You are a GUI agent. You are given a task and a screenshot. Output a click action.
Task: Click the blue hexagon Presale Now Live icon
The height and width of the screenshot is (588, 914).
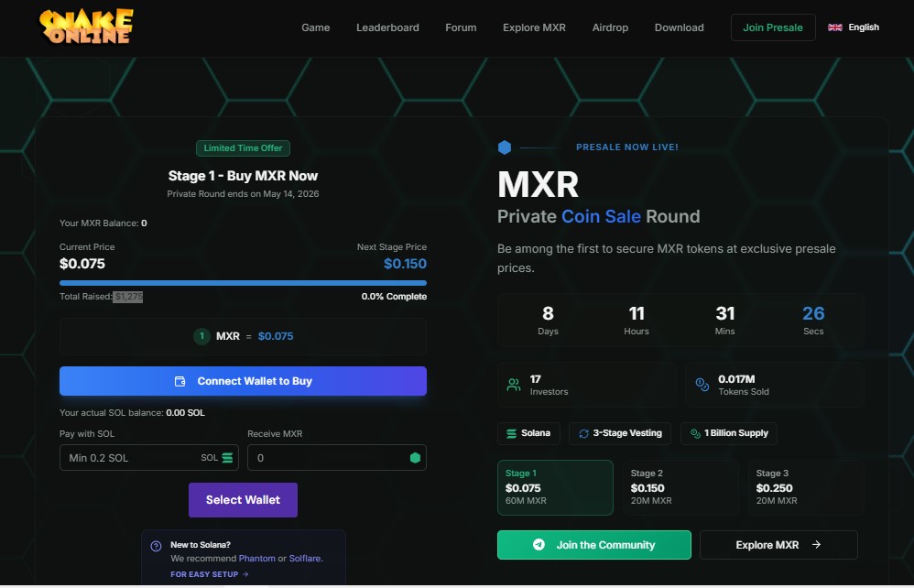505,147
